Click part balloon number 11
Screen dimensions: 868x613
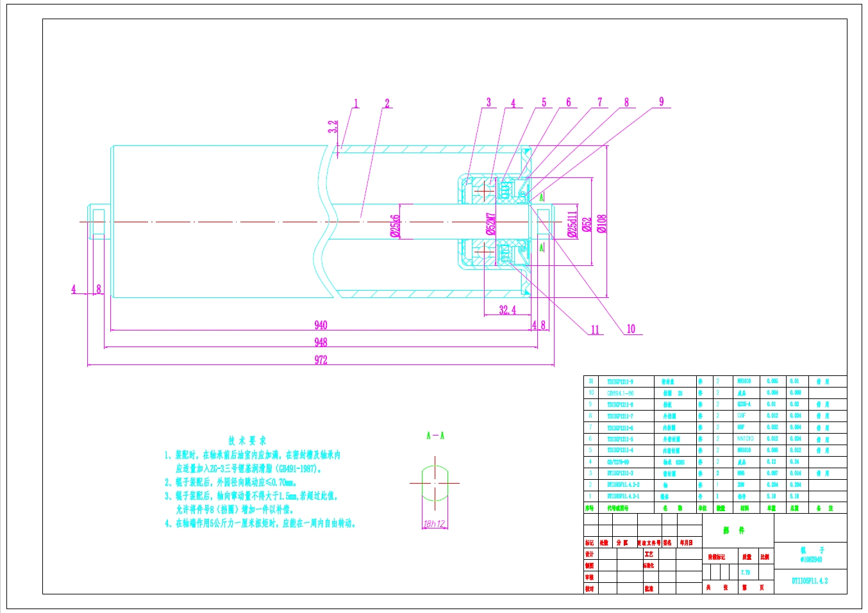tap(595, 330)
